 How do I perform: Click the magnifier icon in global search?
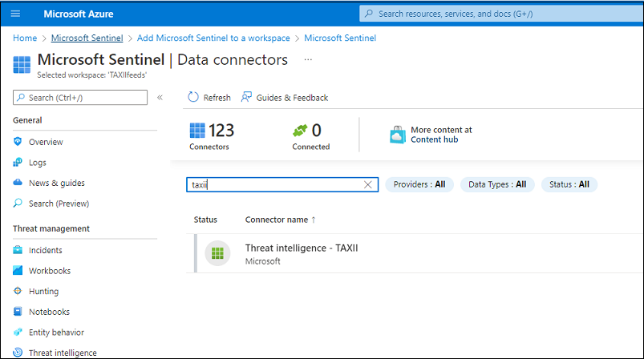(369, 14)
